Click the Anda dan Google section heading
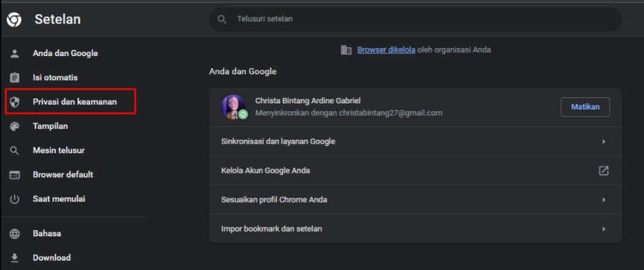Viewport: 644px width, 270px height. 243,72
